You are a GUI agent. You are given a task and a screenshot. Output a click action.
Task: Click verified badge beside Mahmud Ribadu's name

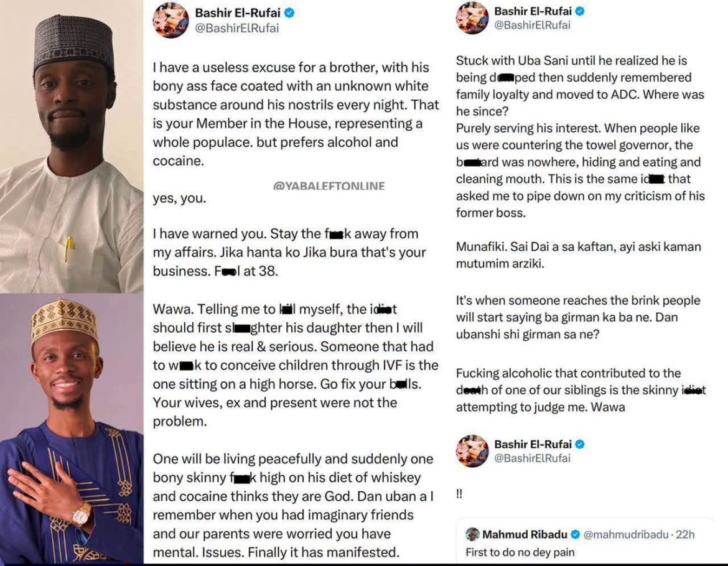point(575,534)
